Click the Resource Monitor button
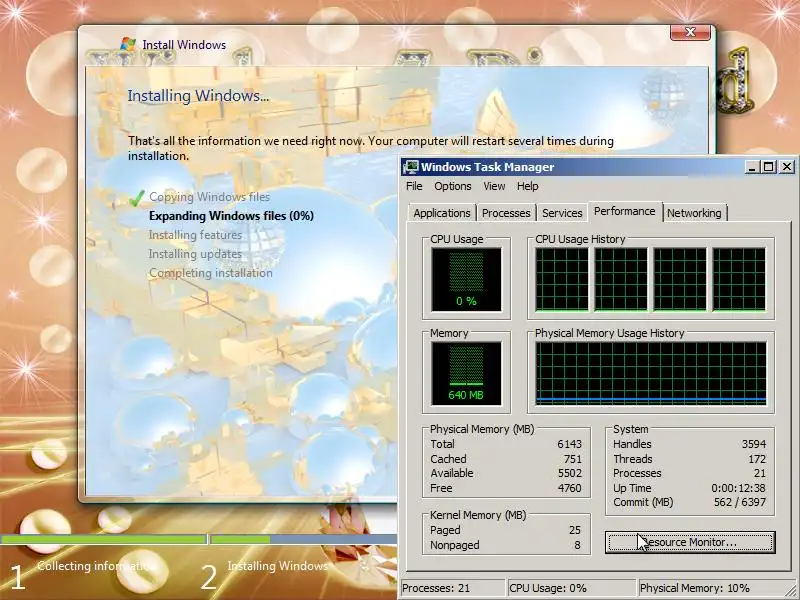This screenshot has width=800, height=600. click(690, 542)
